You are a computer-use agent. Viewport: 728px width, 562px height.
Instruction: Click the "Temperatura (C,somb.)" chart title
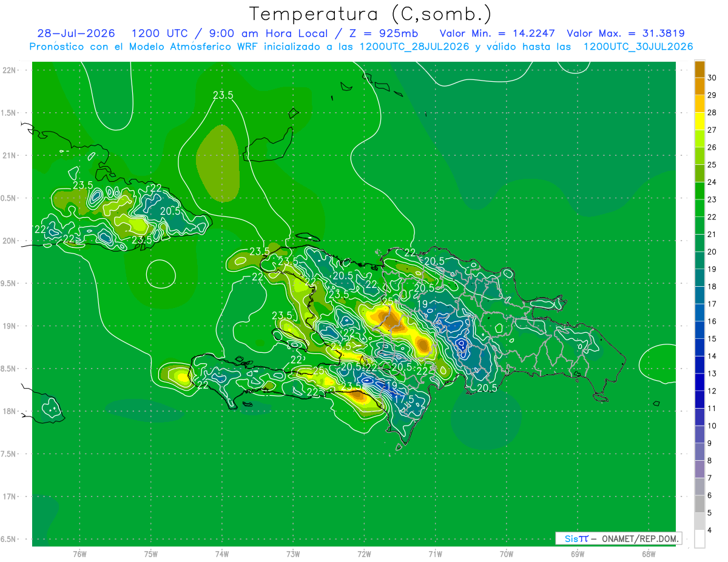(371, 14)
